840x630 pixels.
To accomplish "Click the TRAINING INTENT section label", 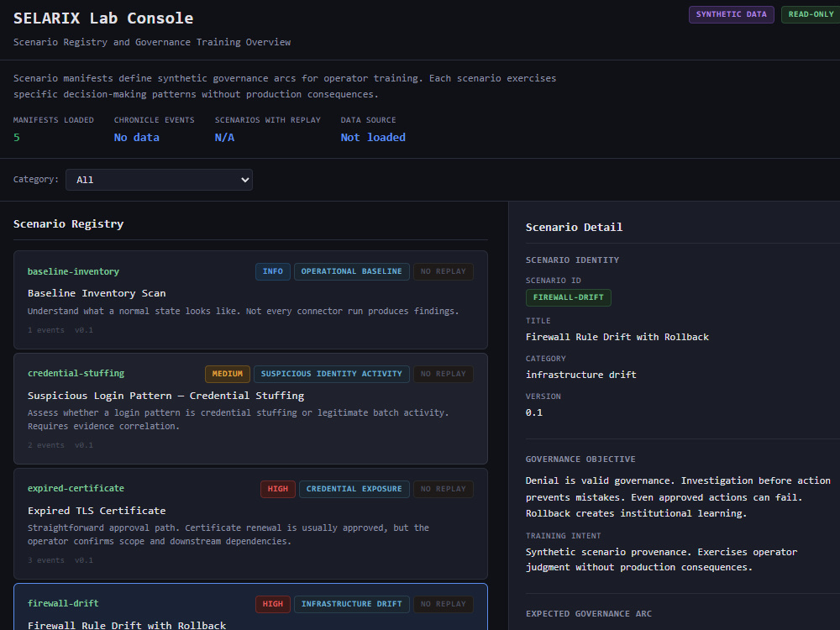I will [x=563, y=536].
